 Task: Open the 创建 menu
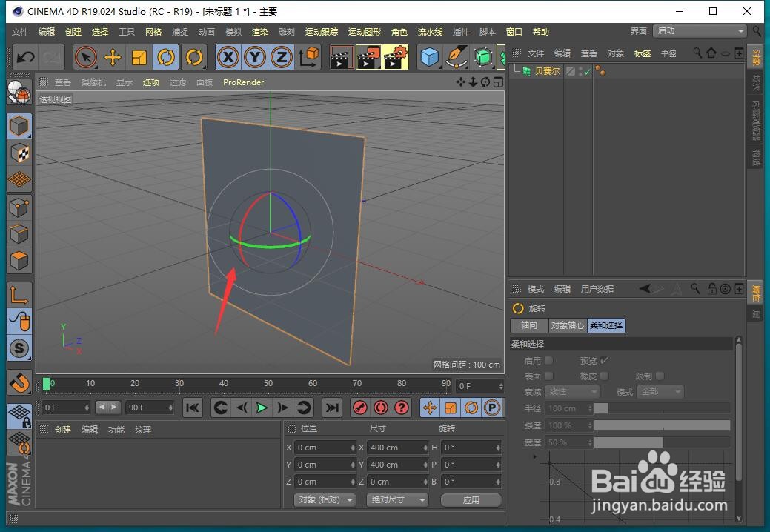tap(73, 32)
